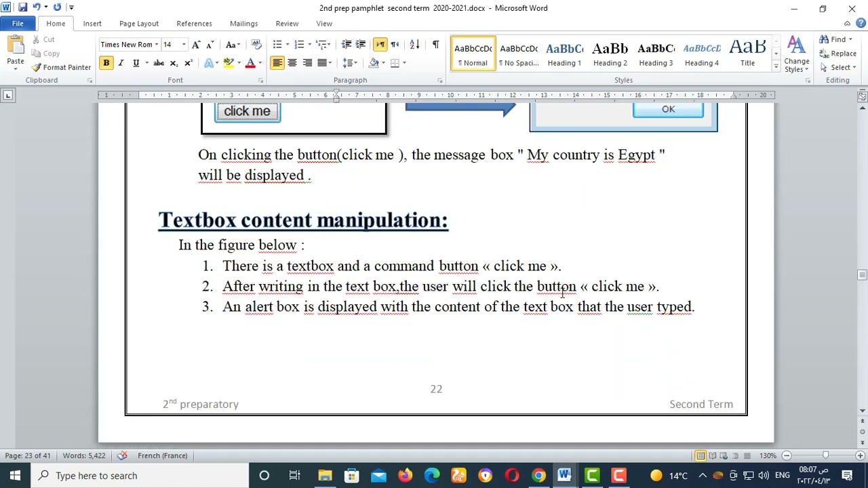Open the Find dropdown arrow

coord(850,39)
